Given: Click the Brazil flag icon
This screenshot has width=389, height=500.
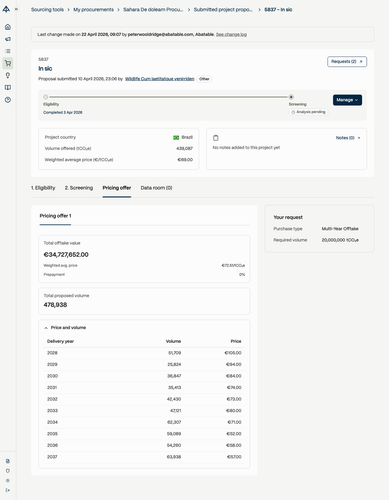Looking at the screenshot, I should pos(176,137).
